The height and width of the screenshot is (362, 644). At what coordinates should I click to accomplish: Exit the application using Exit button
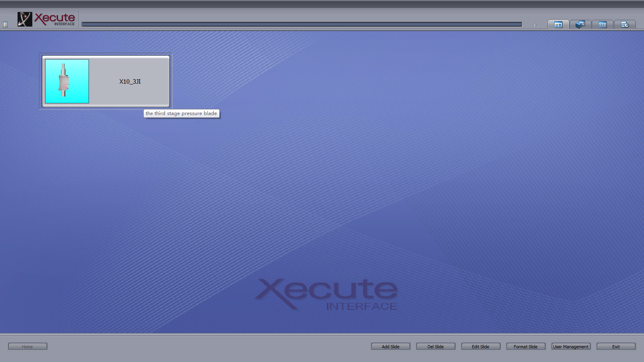click(616, 346)
